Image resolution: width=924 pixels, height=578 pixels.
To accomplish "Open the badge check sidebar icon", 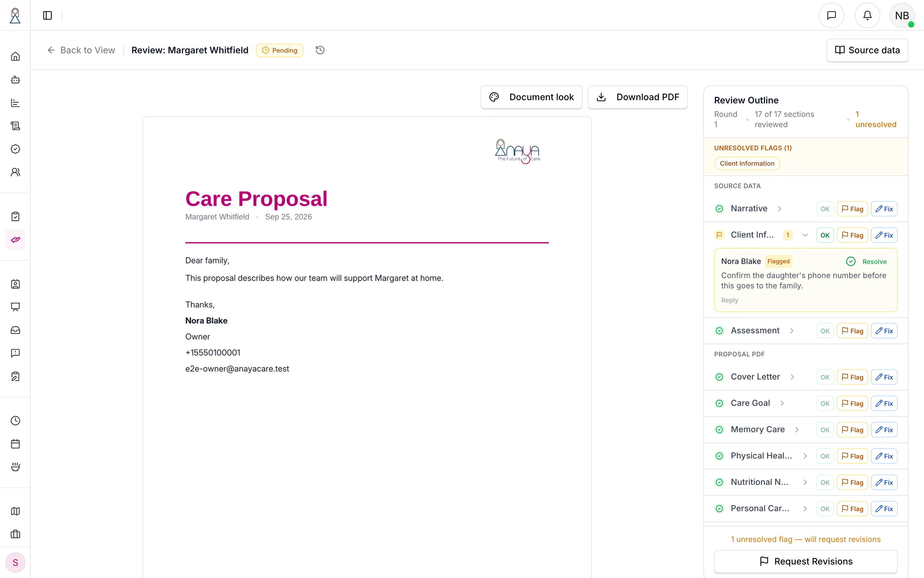I will pyautogui.click(x=15, y=149).
